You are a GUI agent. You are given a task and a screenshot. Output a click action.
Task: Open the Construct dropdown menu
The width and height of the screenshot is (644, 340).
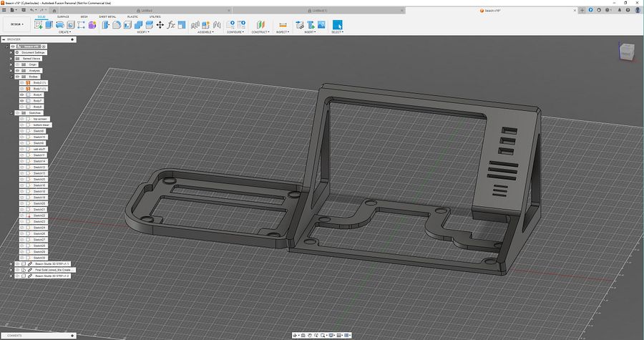pos(260,32)
